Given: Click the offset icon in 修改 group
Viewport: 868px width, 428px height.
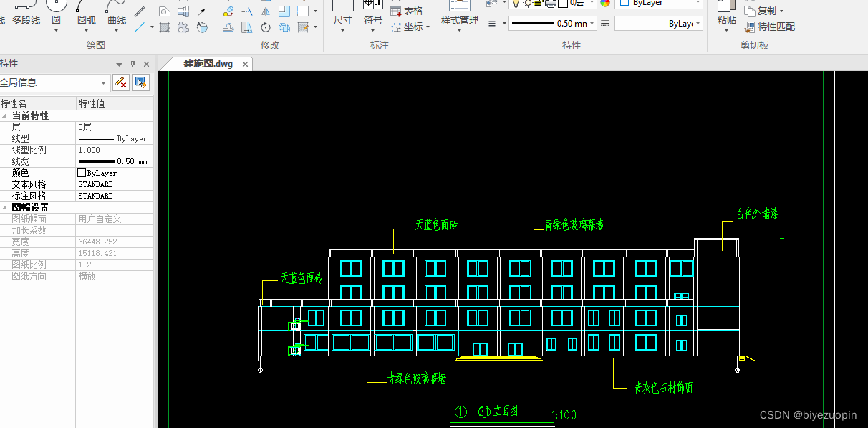Looking at the screenshot, I should 228,27.
